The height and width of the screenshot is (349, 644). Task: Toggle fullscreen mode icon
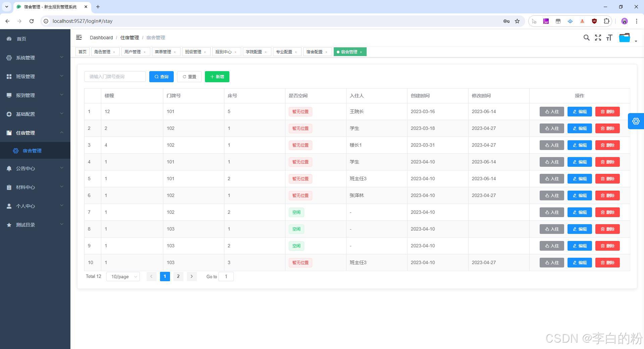tap(598, 38)
